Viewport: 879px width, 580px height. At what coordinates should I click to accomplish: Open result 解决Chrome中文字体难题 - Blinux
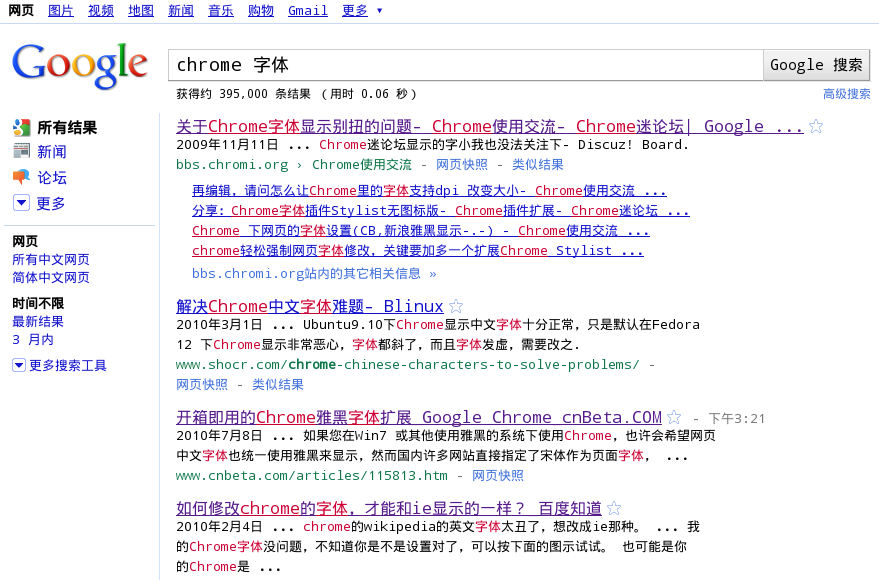309,307
